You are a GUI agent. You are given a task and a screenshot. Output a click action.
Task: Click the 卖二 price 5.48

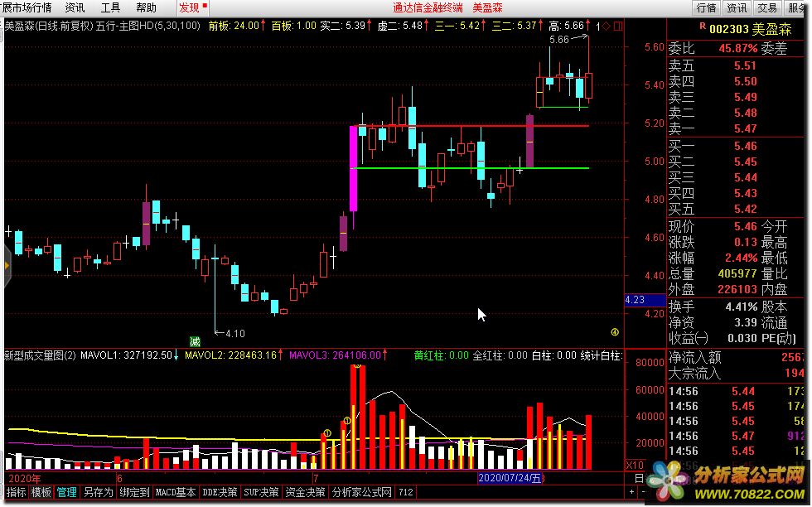click(745, 113)
